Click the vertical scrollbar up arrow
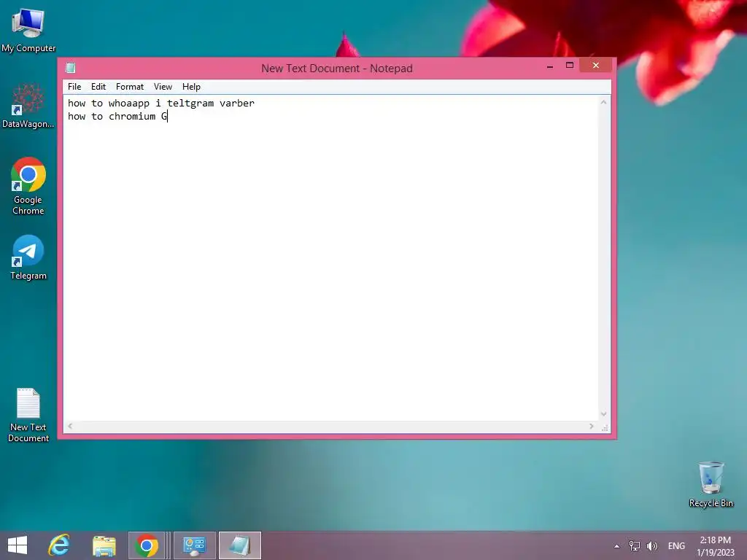 [603, 102]
